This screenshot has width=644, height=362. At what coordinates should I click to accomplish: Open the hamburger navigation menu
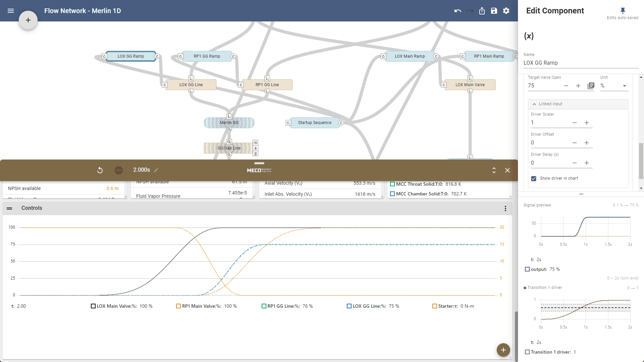[11, 11]
